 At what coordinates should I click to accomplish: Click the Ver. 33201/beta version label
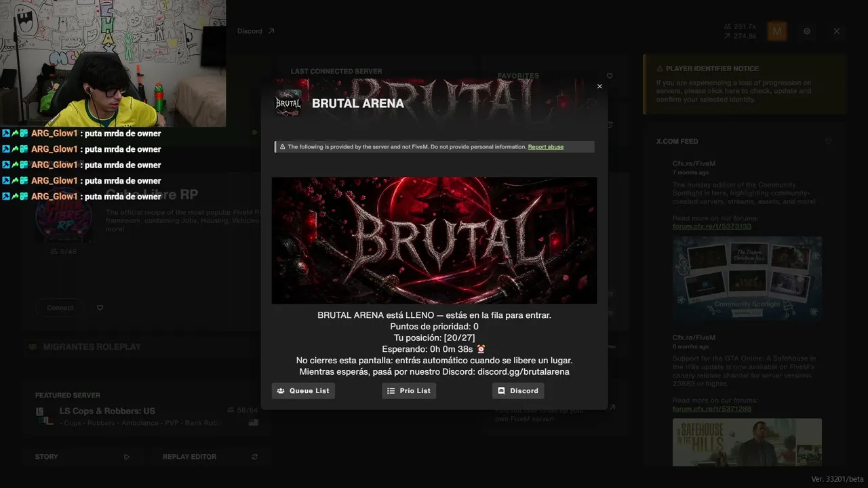click(837, 479)
